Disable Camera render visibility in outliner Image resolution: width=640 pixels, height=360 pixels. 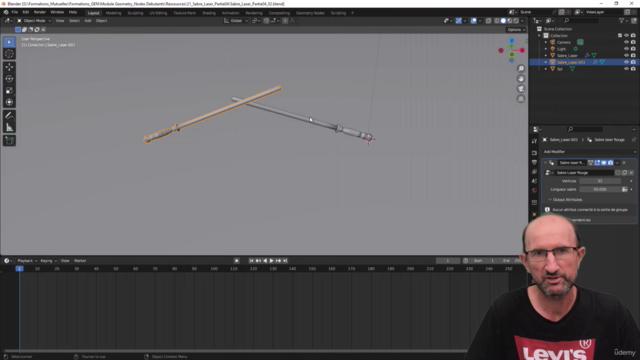click(633, 42)
